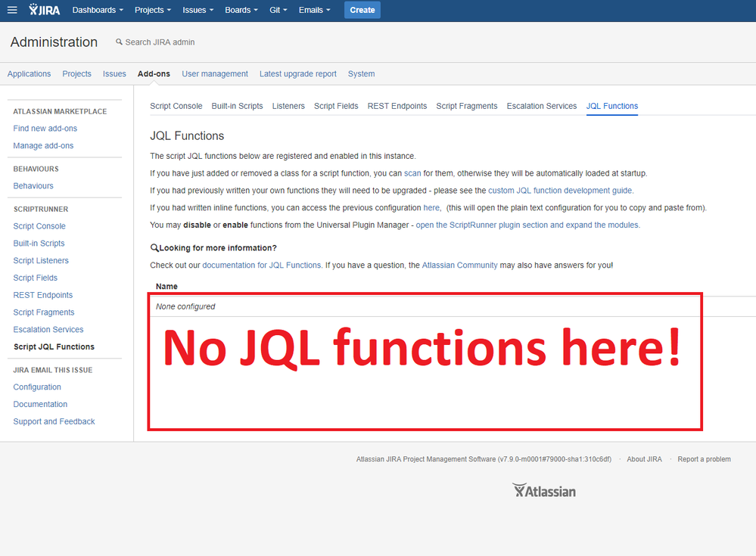Screen dimensions: 756x556
Task: Click Find new add-ons in sidebar
Action: pos(45,129)
